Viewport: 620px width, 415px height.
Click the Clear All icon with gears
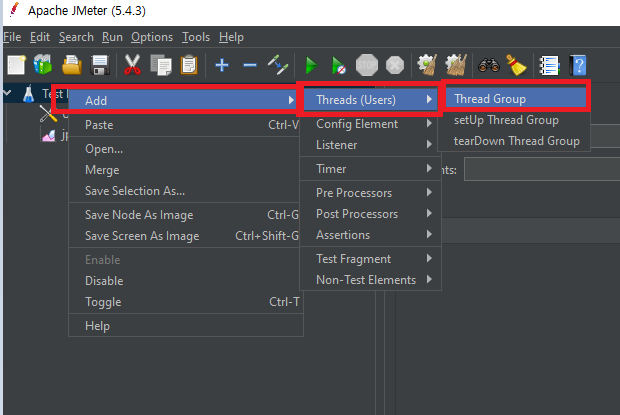click(x=456, y=65)
